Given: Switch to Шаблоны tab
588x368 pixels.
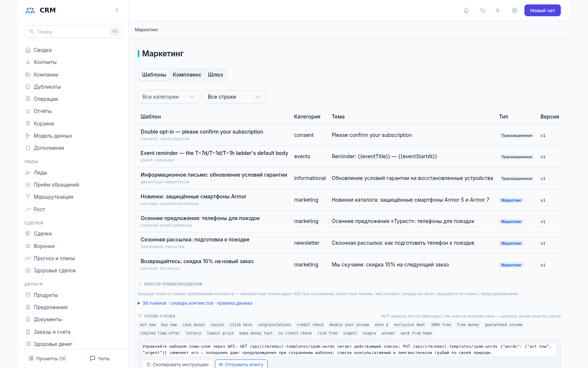Looking at the screenshot, I should coord(154,75).
